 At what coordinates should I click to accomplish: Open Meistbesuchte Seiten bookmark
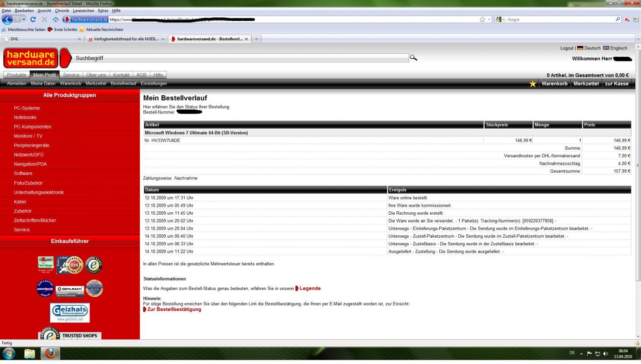pyautogui.click(x=23, y=29)
